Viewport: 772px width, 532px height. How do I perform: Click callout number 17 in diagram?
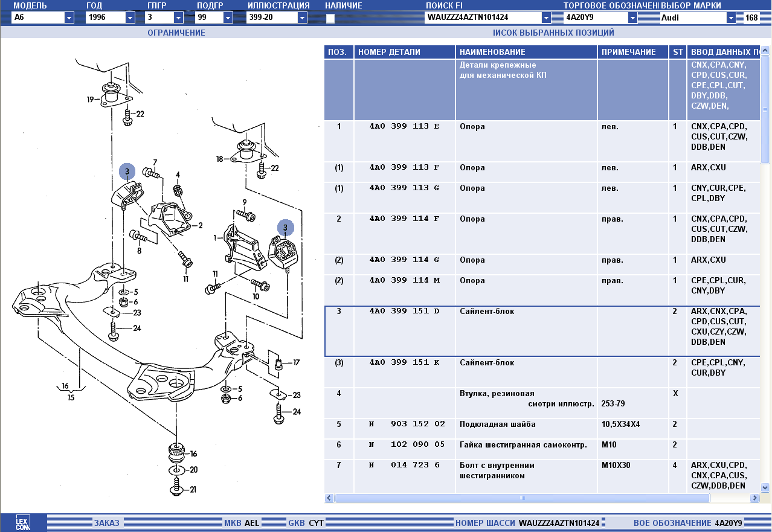(296, 363)
